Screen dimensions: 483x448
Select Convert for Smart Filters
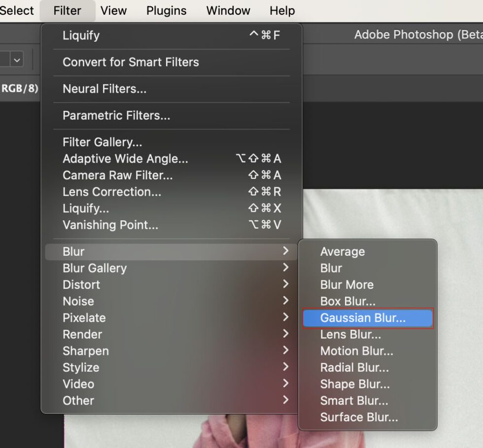point(131,62)
